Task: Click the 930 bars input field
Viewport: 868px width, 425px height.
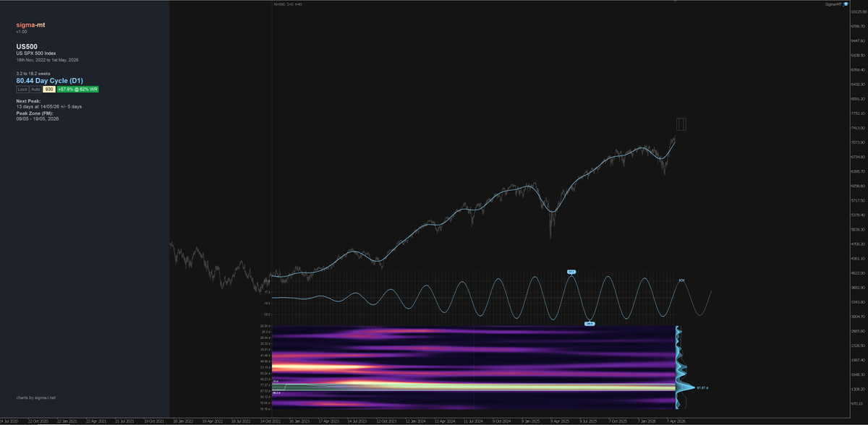Action: click(x=49, y=89)
